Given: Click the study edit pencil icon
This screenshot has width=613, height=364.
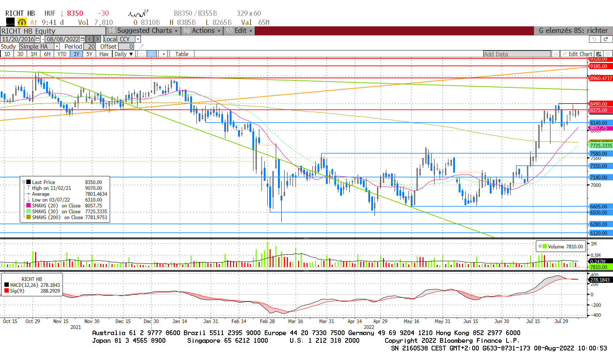Looking at the screenshot, I should click(142, 46).
